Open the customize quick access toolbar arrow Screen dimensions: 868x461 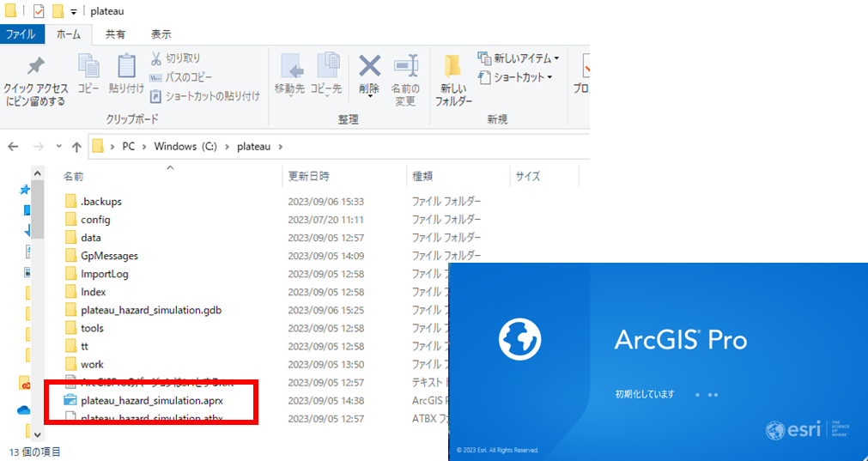click(74, 11)
